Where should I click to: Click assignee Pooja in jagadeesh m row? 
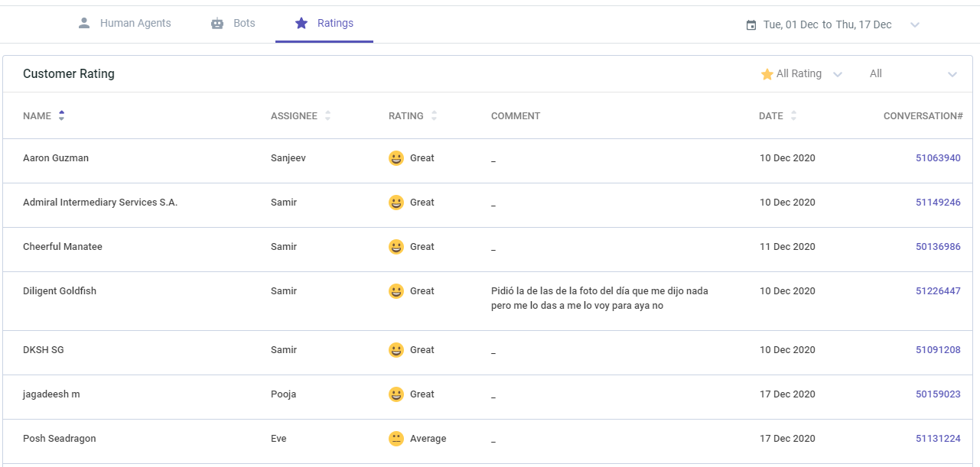283,394
